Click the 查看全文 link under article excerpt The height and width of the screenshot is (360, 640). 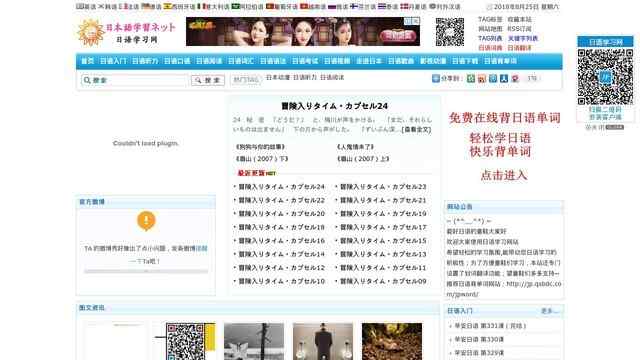point(416,129)
